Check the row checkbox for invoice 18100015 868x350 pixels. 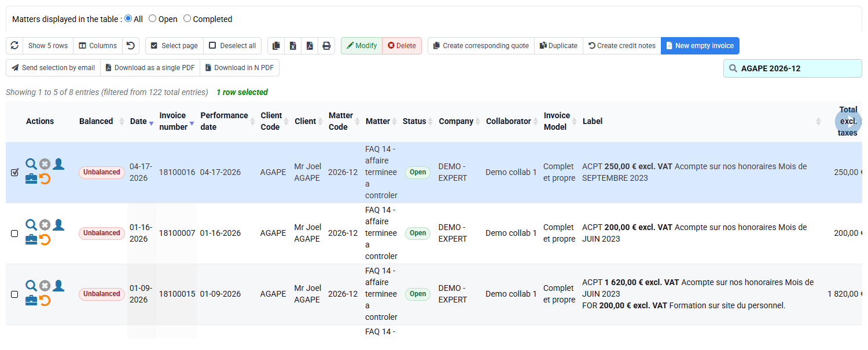tap(15, 294)
